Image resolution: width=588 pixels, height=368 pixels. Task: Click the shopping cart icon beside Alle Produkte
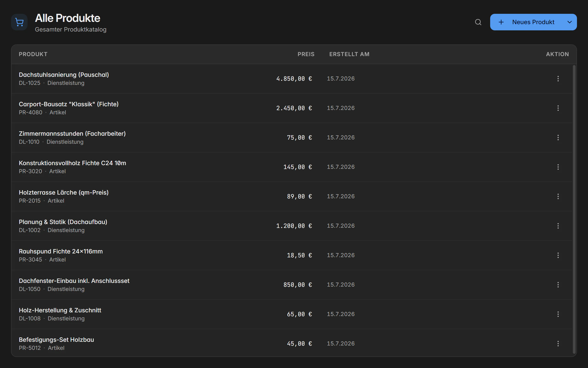click(19, 22)
